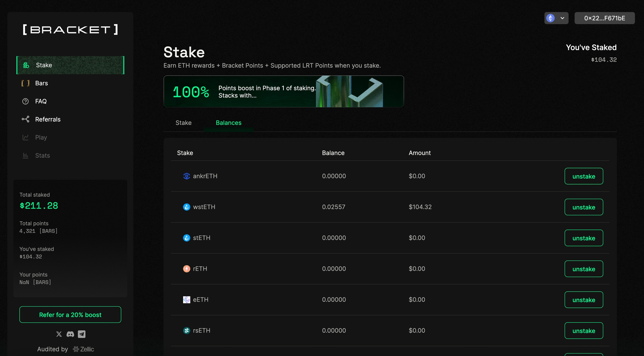Click the rETH token icon
The width and height of the screenshot is (644, 356).
coord(186,269)
